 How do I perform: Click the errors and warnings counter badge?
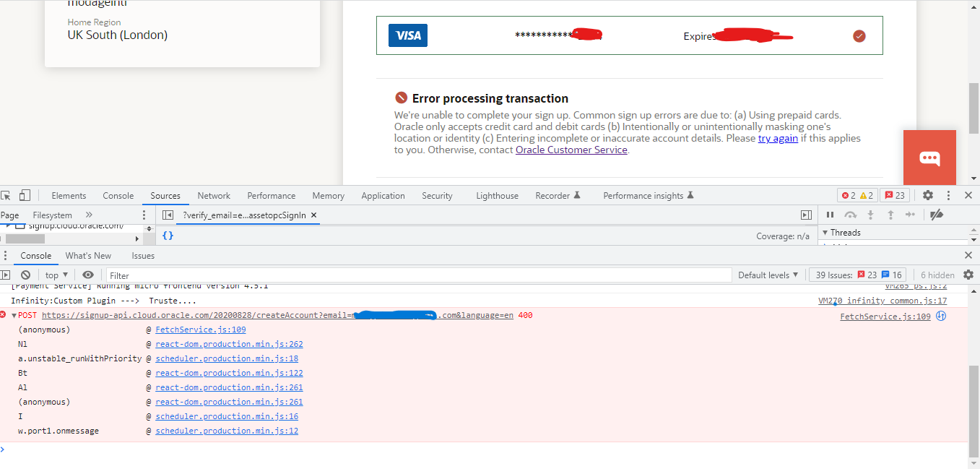[x=857, y=195]
